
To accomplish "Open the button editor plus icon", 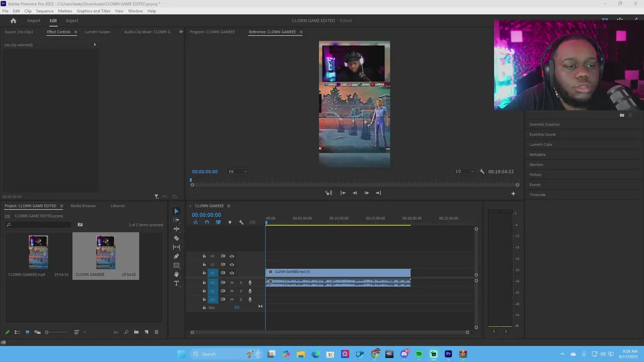I will (513, 193).
